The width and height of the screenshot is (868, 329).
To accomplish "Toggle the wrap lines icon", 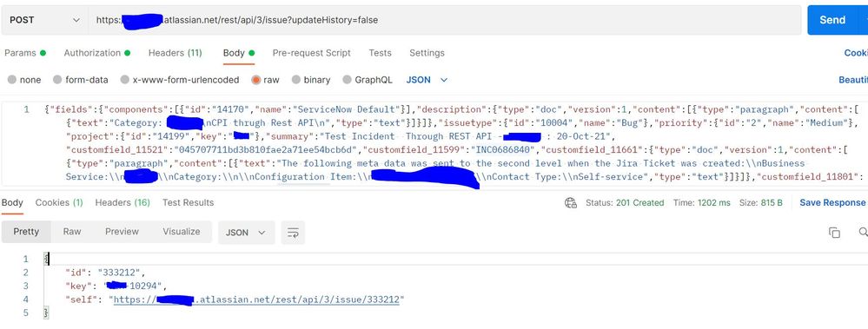I will point(293,233).
